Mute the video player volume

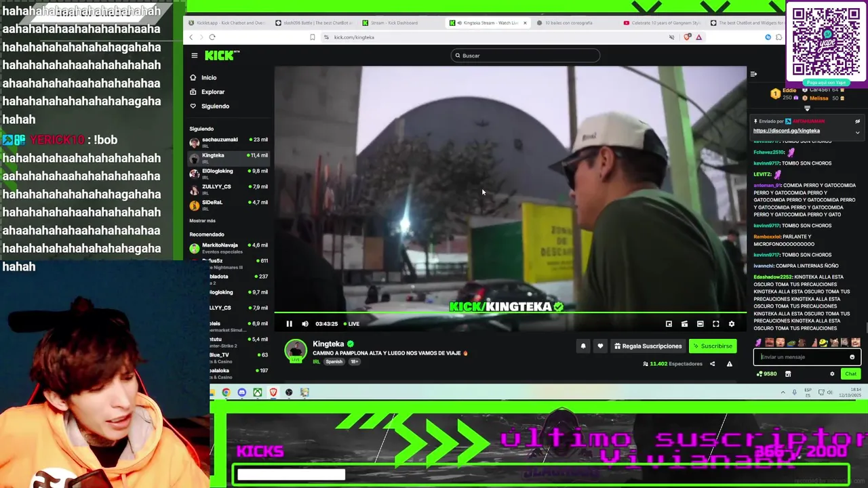point(304,324)
